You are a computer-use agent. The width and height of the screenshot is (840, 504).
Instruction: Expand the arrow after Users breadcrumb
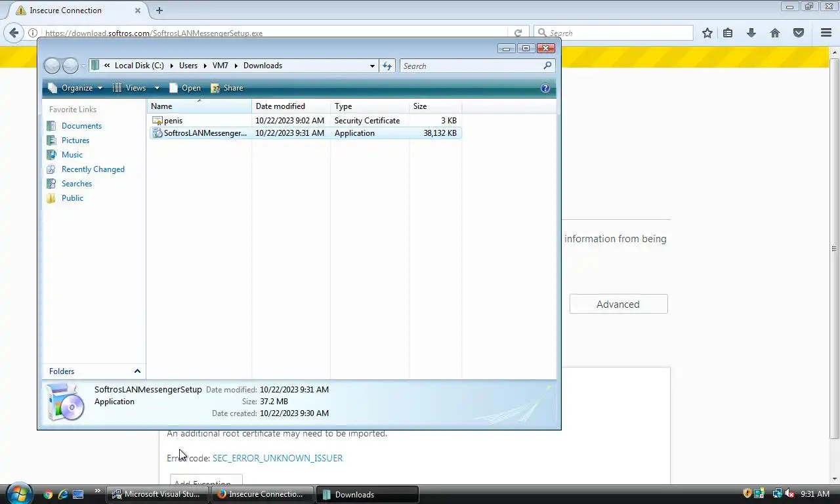[x=205, y=66]
